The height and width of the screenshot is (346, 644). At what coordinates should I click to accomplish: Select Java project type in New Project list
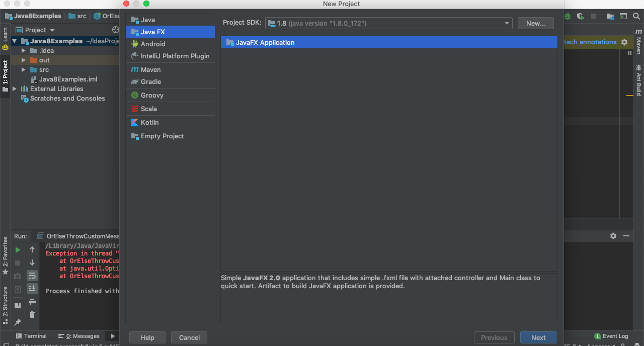(170, 20)
